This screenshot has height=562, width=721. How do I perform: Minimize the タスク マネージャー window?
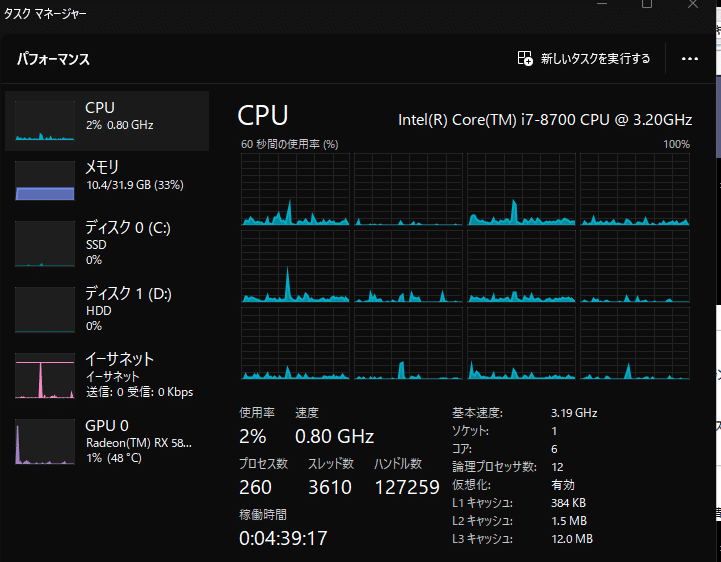tap(602, 4)
